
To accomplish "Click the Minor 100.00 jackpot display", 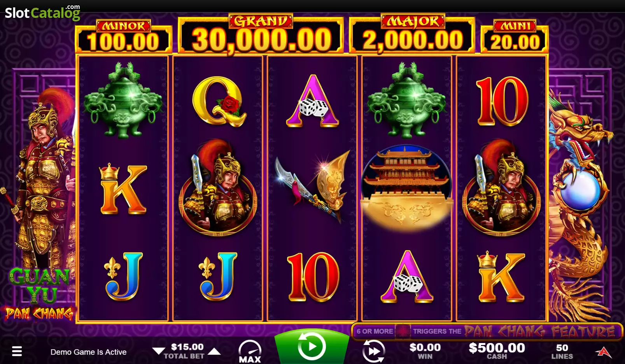I will tap(123, 37).
